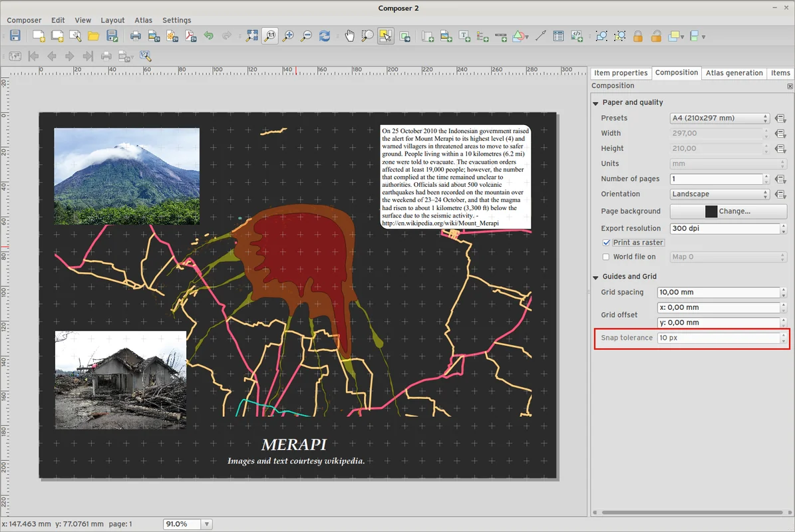Enable the World file on checkbox

tap(606, 257)
